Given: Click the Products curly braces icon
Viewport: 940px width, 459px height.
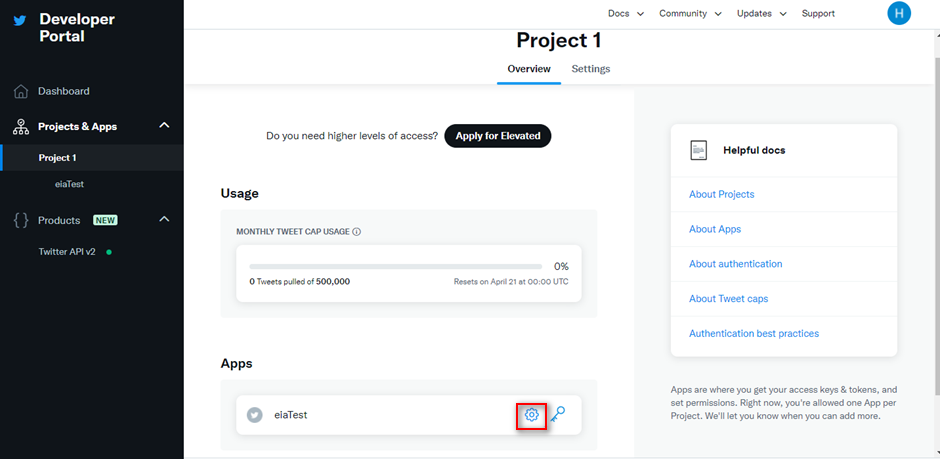Looking at the screenshot, I should tap(21, 221).
